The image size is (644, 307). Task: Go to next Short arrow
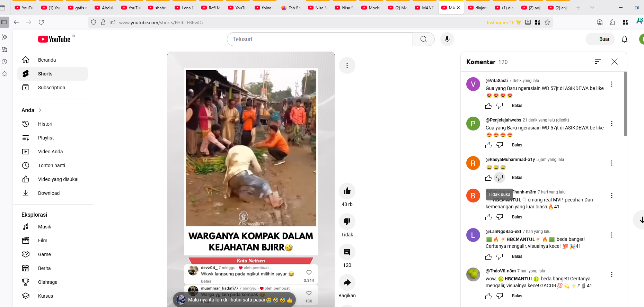641,220
